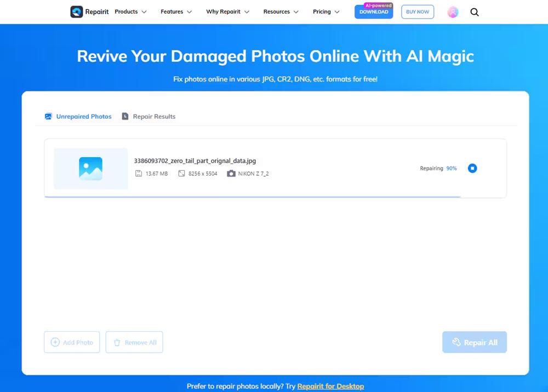Viewport: 548px width, 392px height.
Task: Switch to the Repair Results tab
Action: click(149, 117)
